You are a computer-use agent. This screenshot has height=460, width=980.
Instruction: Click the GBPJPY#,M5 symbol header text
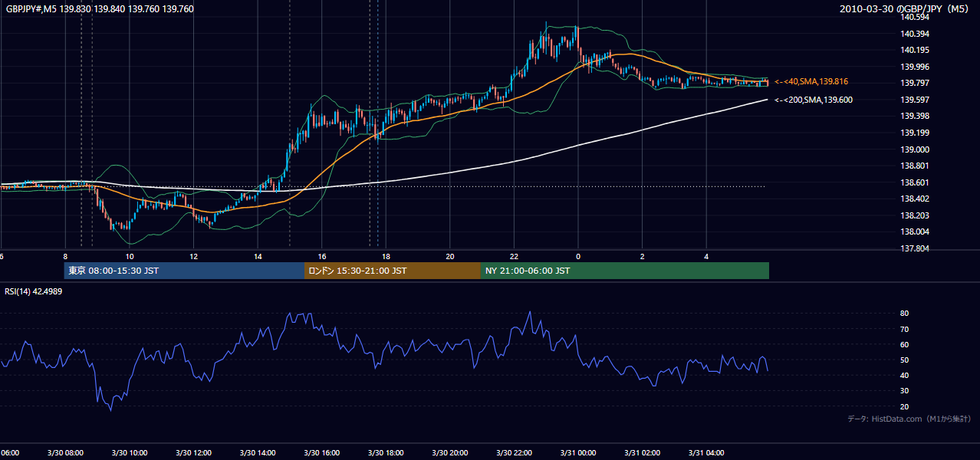pyautogui.click(x=100, y=9)
